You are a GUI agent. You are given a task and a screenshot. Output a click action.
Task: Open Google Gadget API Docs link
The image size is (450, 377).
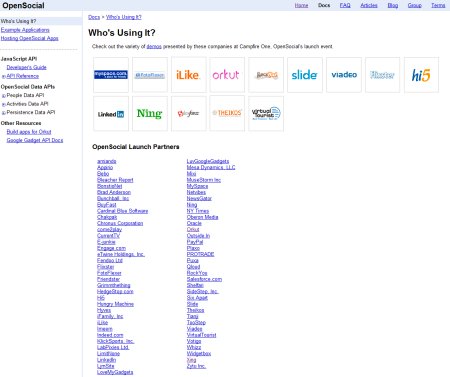(35, 140)
